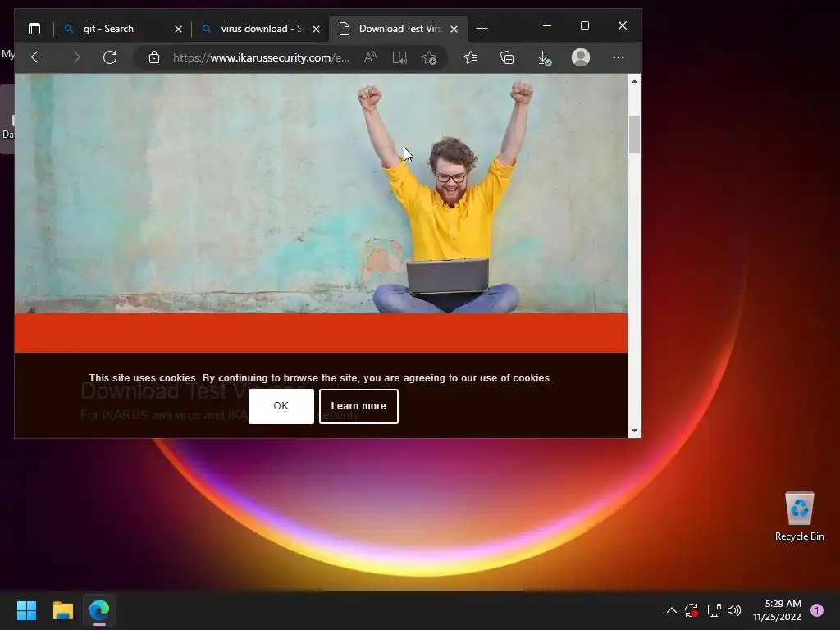
Task: Open the notification center badge
Action: (x=817, y=610)
